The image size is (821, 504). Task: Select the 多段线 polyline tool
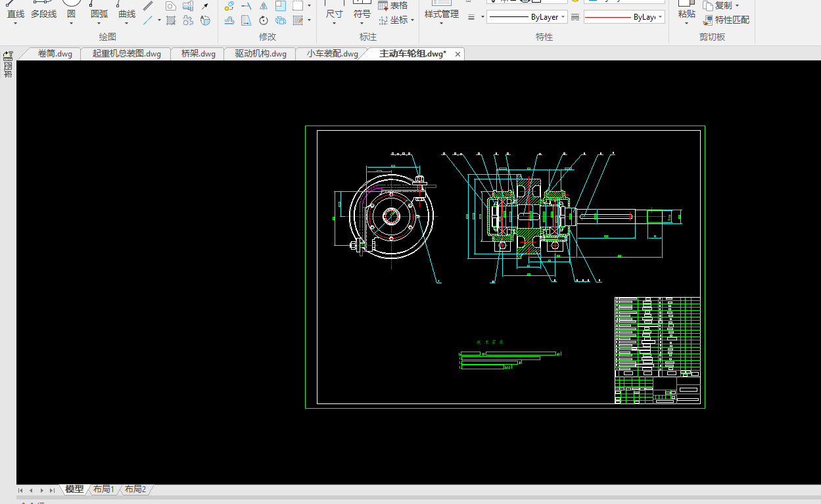(43, 14)
